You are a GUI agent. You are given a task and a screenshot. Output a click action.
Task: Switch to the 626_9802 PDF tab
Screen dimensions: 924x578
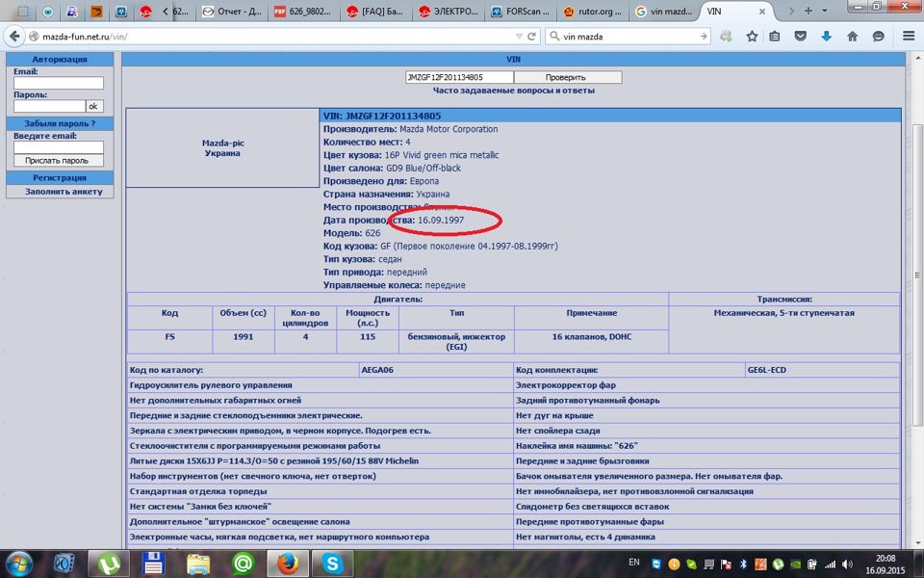pos(303,12)
